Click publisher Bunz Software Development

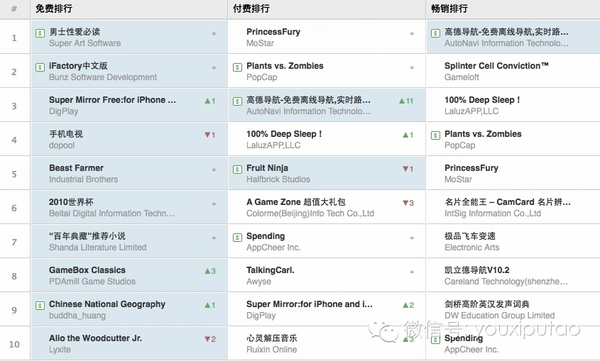103,77
